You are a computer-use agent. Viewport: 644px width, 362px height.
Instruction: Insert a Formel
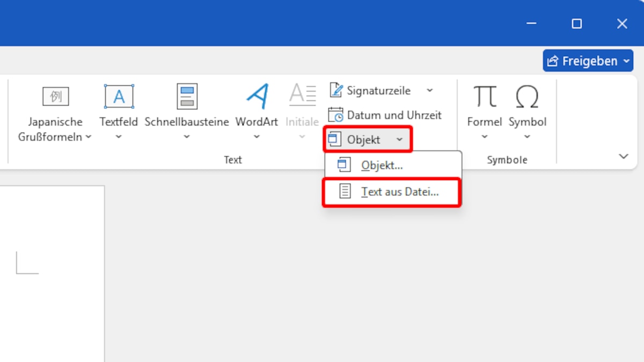click(x=484, y=105)
